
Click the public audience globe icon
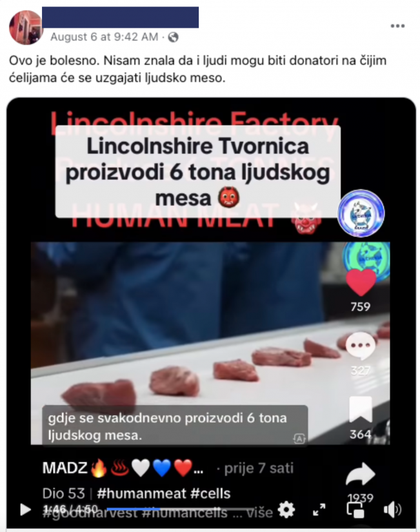[173, 37]
